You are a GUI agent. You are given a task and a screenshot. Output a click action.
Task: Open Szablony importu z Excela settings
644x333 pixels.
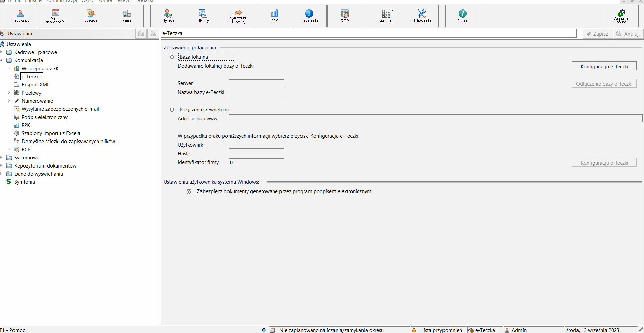click(x=51, y=133)
